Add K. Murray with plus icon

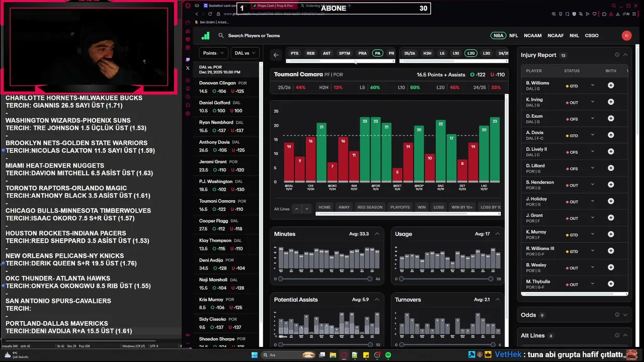coord(611,235)
